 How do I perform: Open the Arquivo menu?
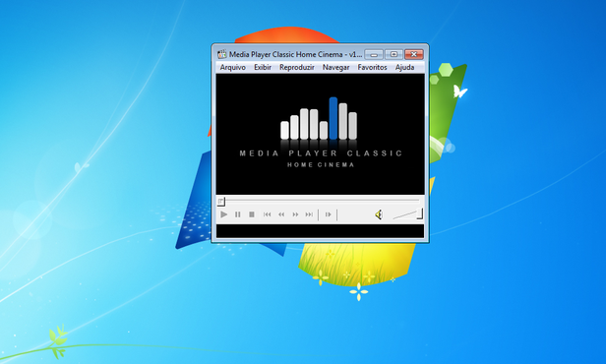232,67
